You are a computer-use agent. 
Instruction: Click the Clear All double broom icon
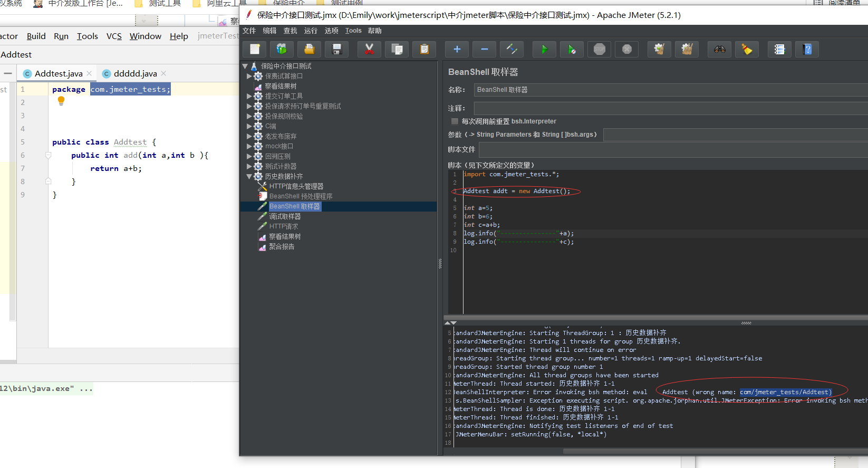tap(687, 49)
